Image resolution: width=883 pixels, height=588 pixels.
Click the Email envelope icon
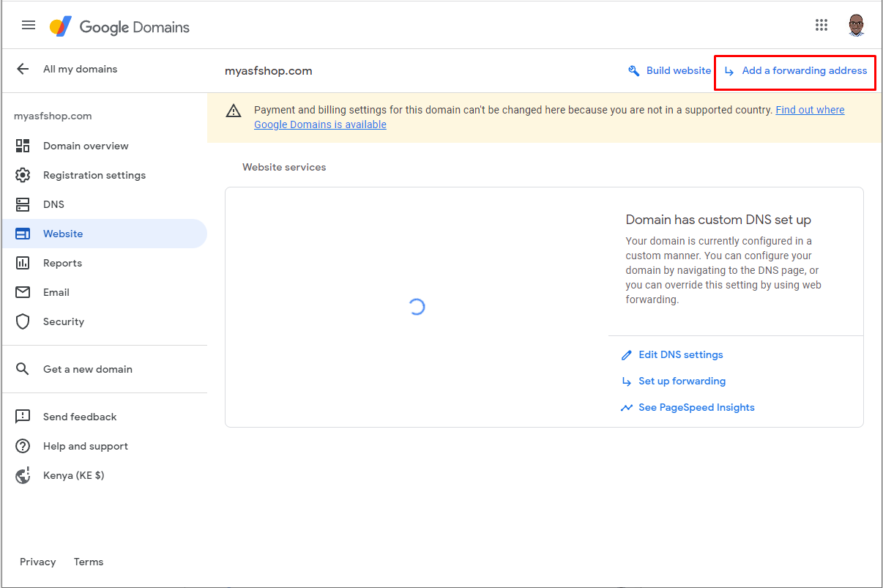click(23, 292)
